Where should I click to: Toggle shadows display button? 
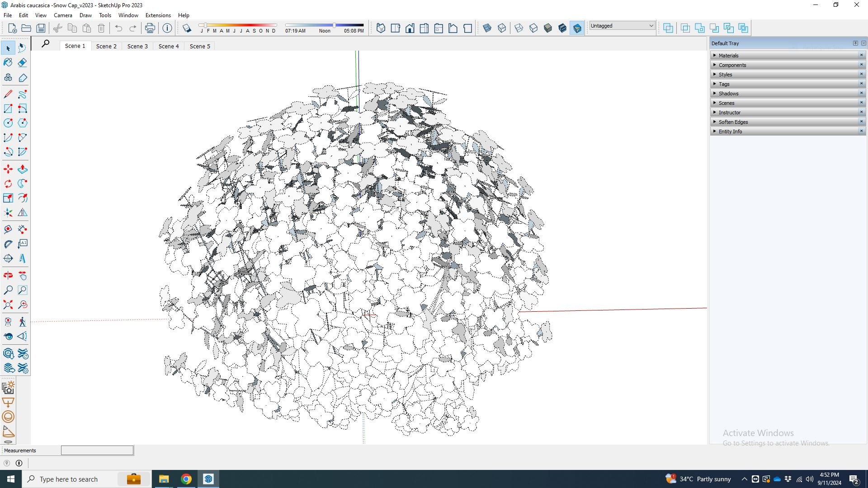(187, 28)
